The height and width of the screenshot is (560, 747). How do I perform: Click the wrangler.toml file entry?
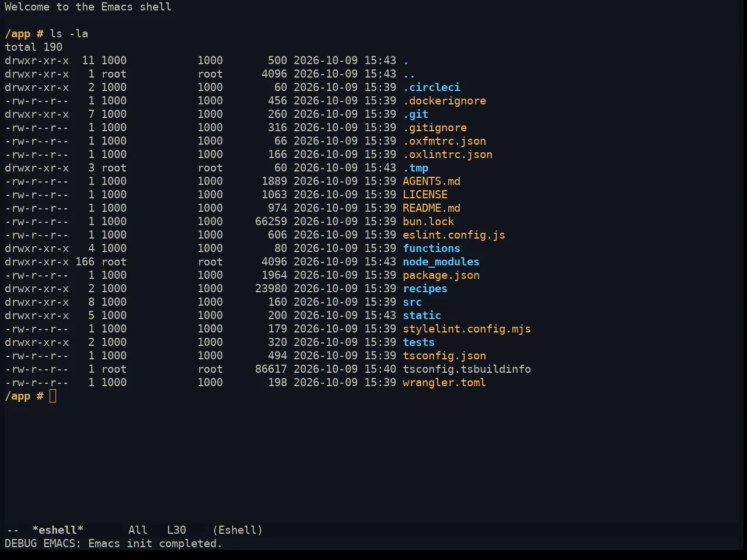[444, 383]
